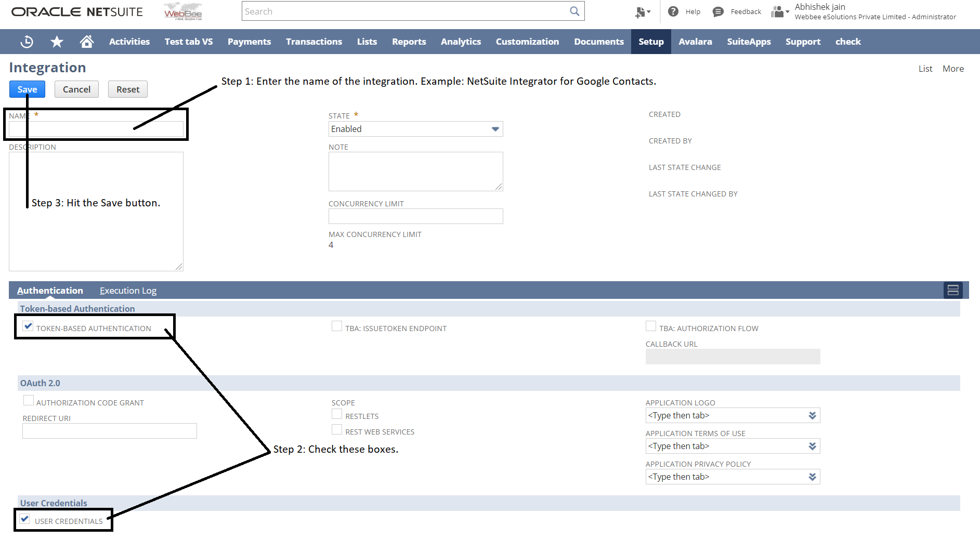Go to the Home icon

point(87,42)
